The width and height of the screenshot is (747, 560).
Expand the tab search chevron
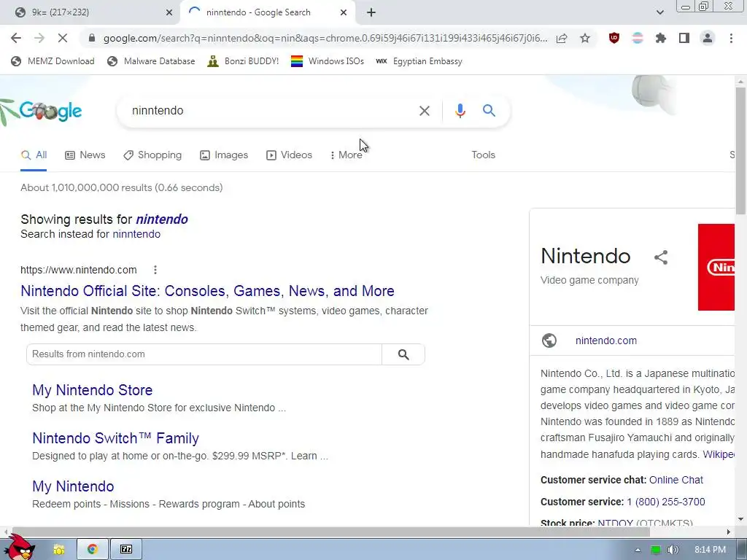pyautogui.click(x=659, y=12)
